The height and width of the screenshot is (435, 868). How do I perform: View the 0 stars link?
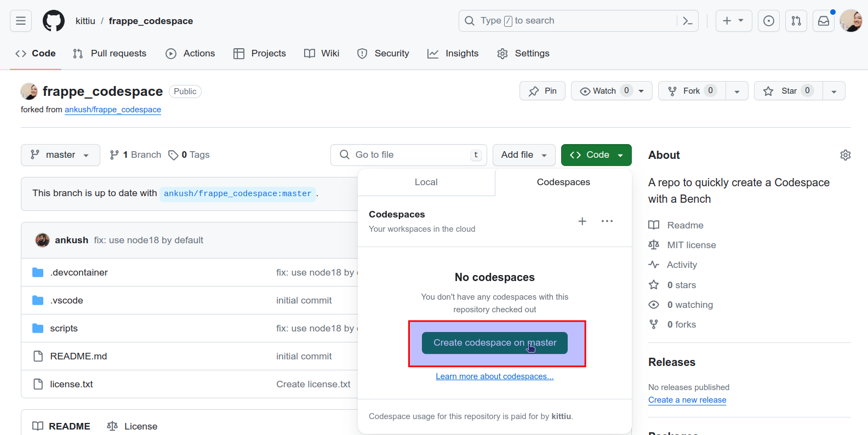tap(672, 285)
